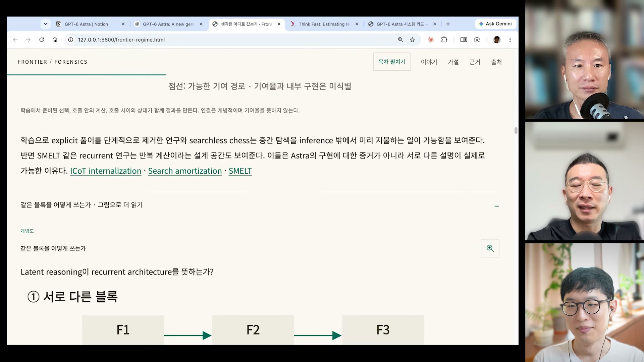644x362 pixels.
Task: View site information icon in address bar
Action: [x=71, y=40]
